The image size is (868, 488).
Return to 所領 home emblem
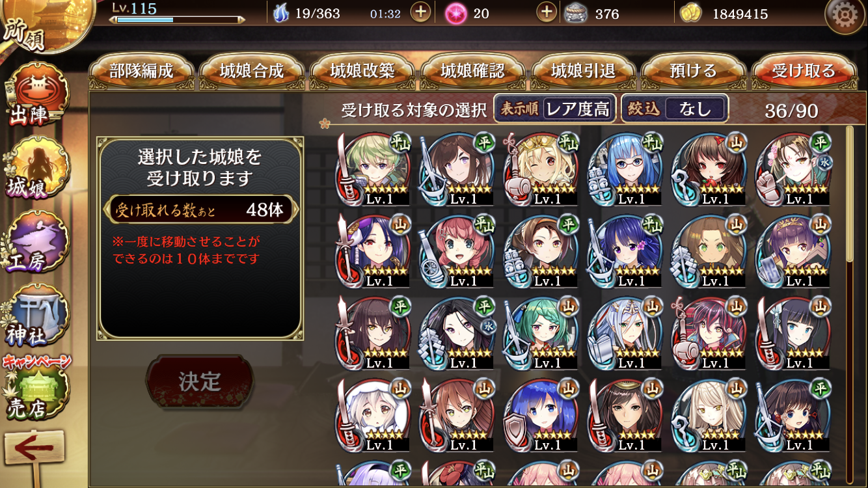click(x=39, y=25)
